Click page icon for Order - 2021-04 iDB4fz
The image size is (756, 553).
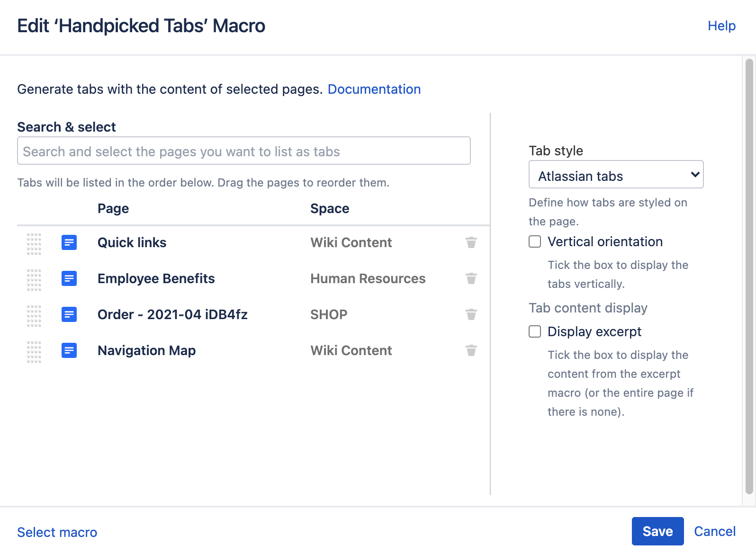[x=69, y=314]
